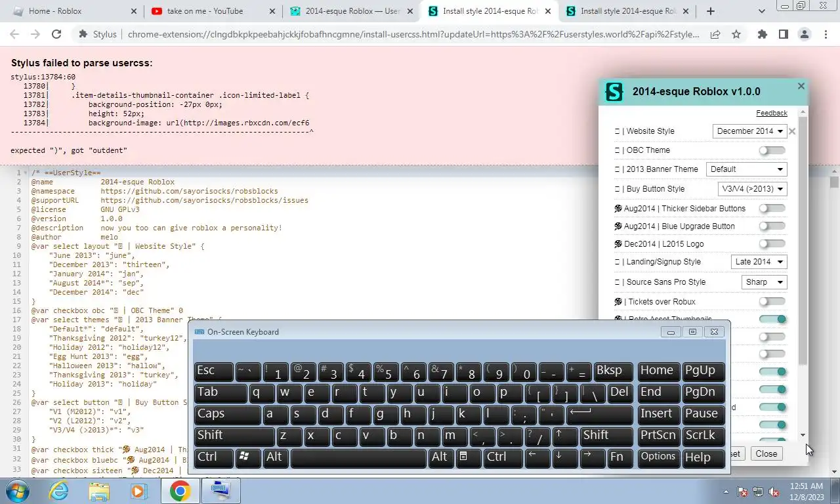Bookmark this page with the star icon
Image resolution: width=840 pixels, height=504 pixels.
coord(736,35)
